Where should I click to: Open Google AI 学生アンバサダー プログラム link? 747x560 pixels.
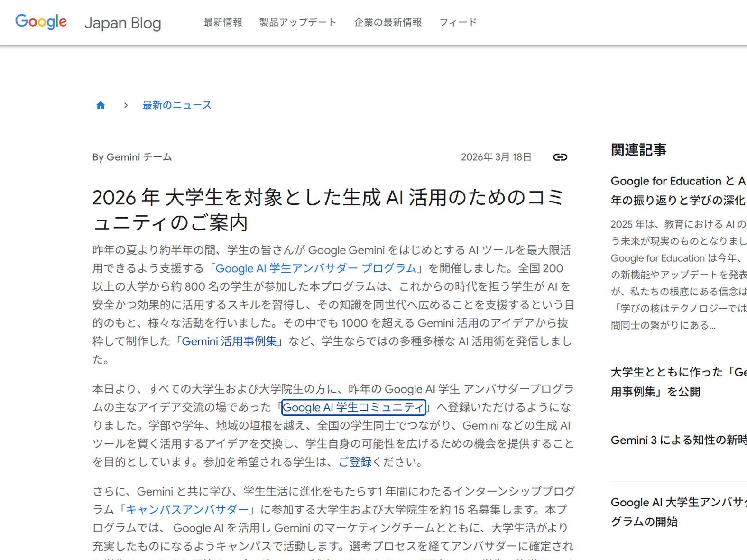(316, 268)
